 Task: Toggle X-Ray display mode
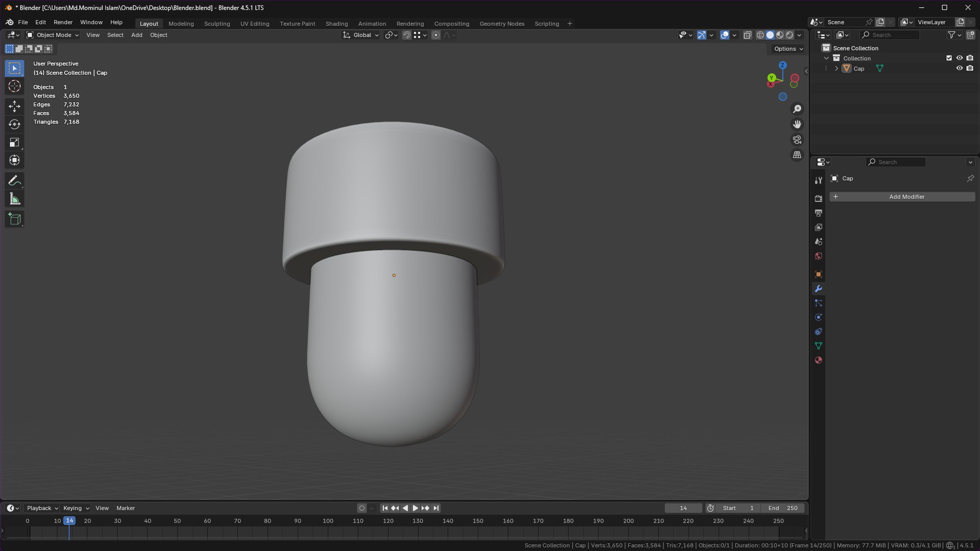(x=747, y=35)
